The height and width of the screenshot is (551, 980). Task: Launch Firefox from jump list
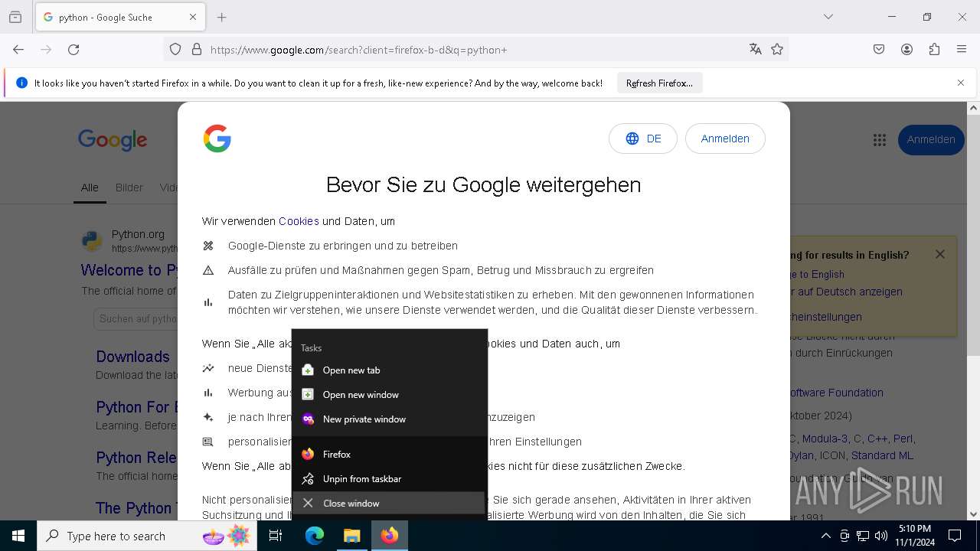390,455
